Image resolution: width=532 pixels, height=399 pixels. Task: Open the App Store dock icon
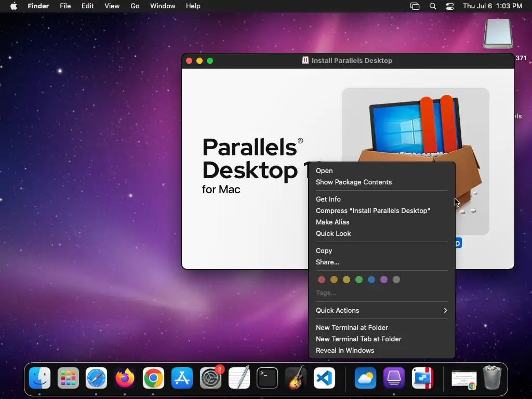182,378
